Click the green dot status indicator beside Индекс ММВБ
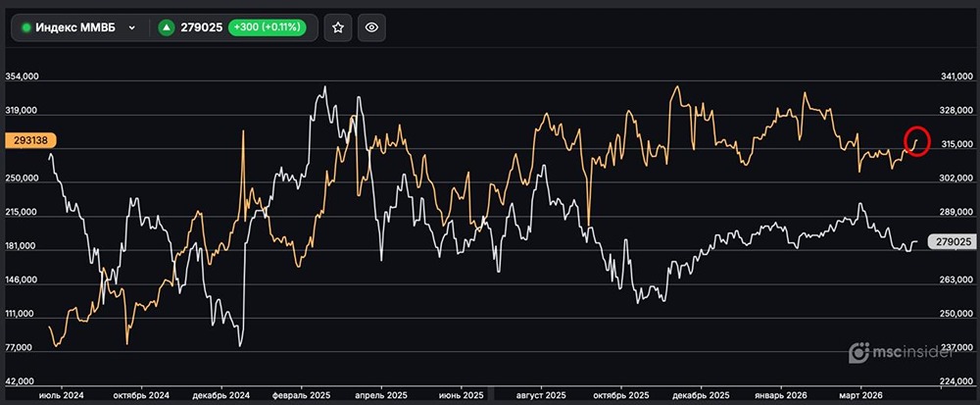The image size is (980, 405). click(x=26, y=27)
